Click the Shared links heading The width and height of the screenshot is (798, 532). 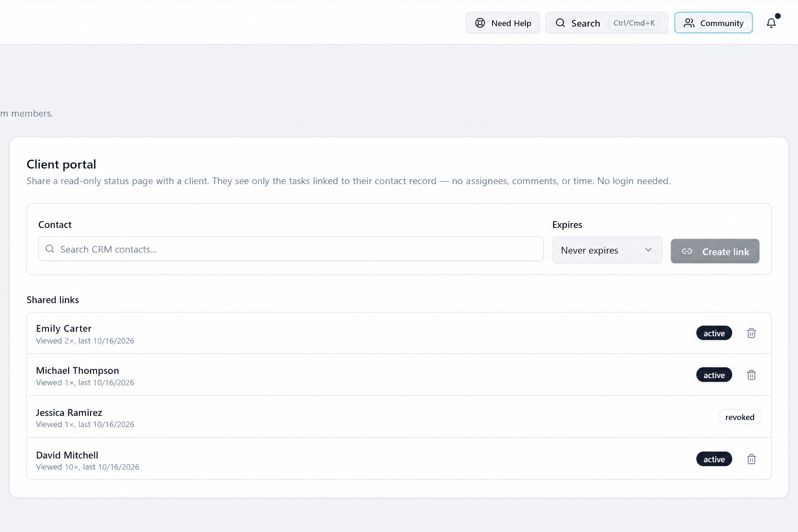53,300
